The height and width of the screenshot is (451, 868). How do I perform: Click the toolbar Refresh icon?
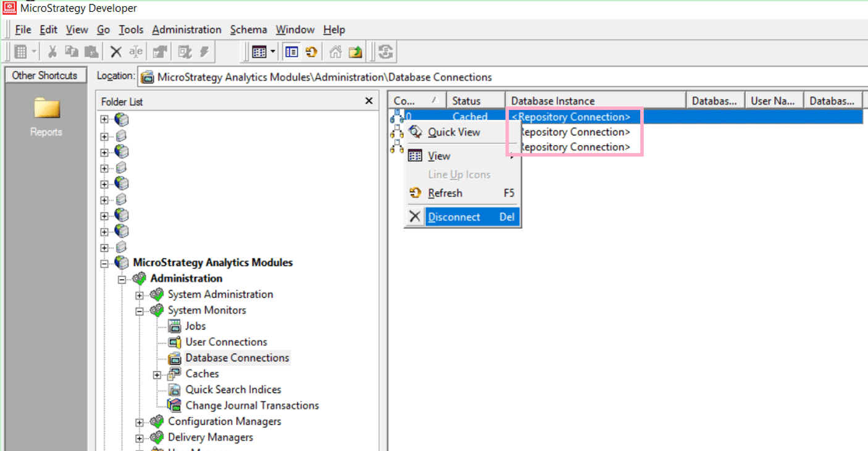pos(312,52)
